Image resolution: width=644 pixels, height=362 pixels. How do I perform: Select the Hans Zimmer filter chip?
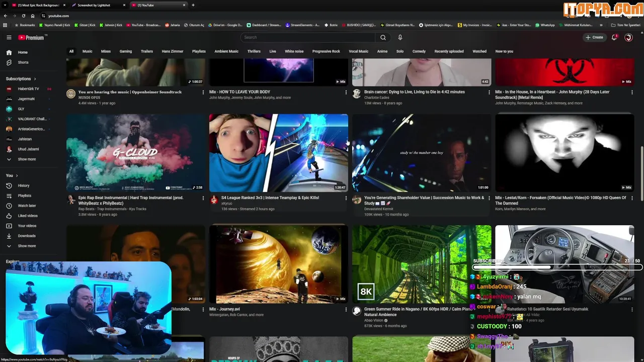tap(173, 51)
